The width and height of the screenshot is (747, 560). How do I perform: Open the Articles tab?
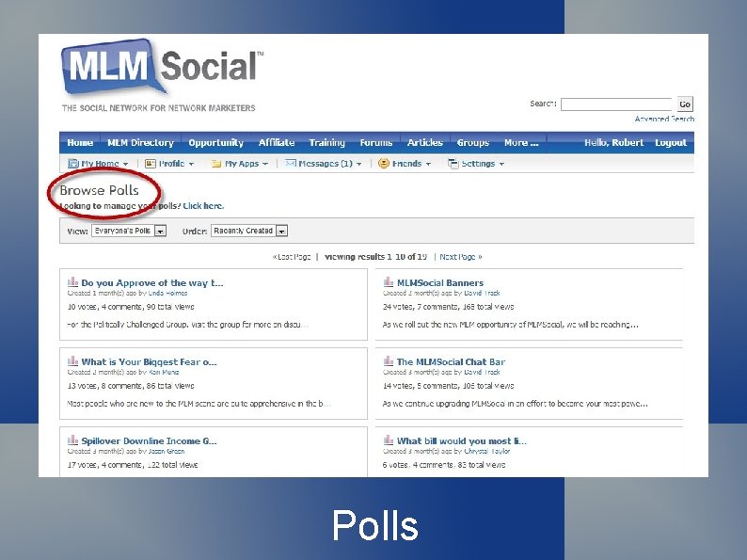click(x=425, y=142)
